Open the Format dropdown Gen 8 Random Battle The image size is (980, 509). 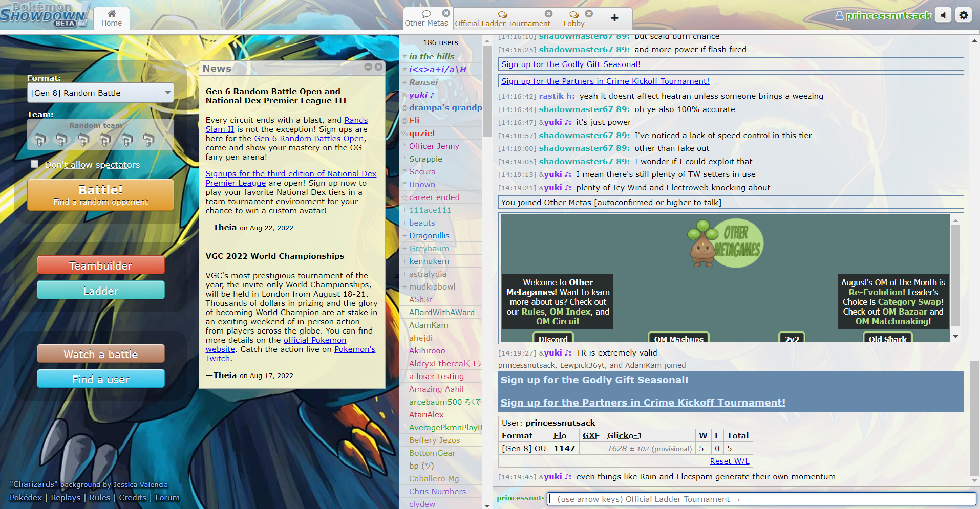point(100,93)
